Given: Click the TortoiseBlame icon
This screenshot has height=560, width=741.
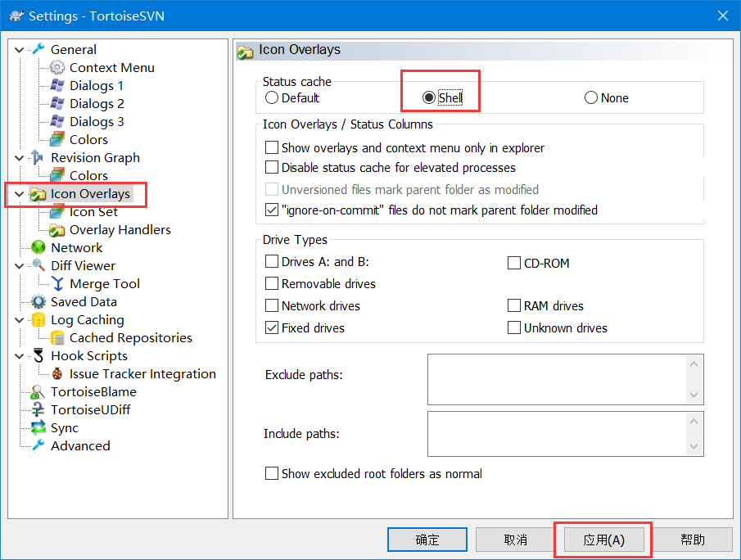Looking at the screenshot, I should (38, 392).
